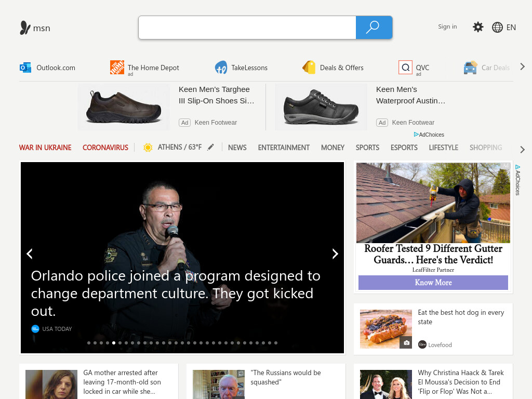
Task: Click the LeafFilter Partner text
Action: (x=433, y=270)
